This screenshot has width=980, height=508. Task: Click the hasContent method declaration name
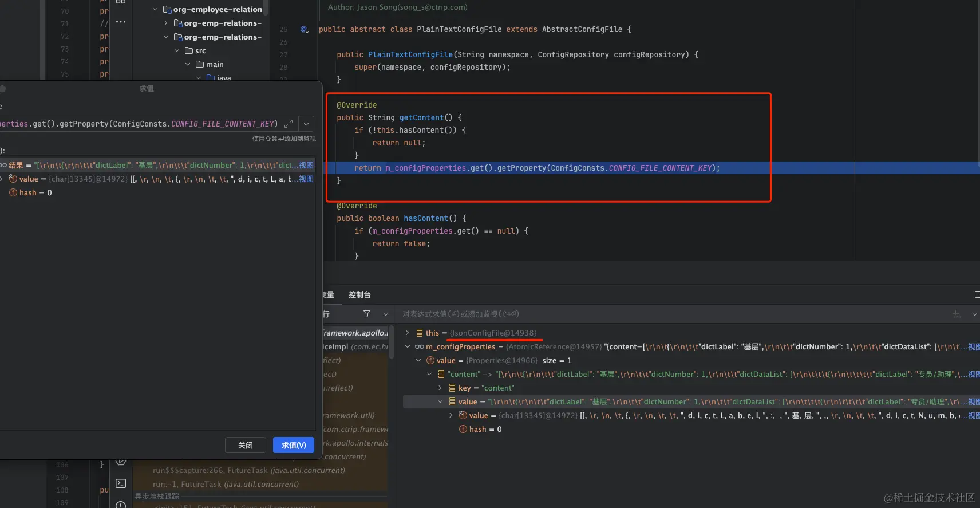(x=426, y=218)
